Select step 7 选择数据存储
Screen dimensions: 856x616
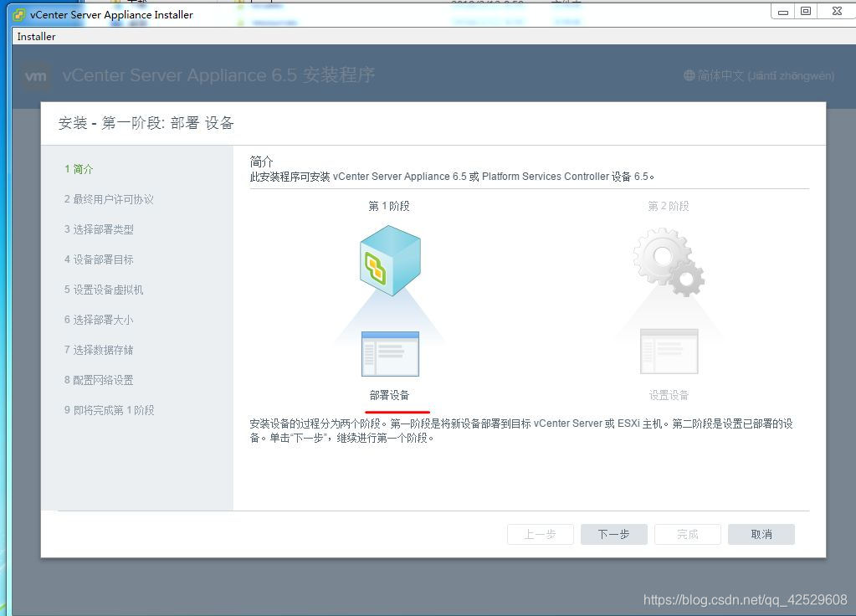pos(99,350)
